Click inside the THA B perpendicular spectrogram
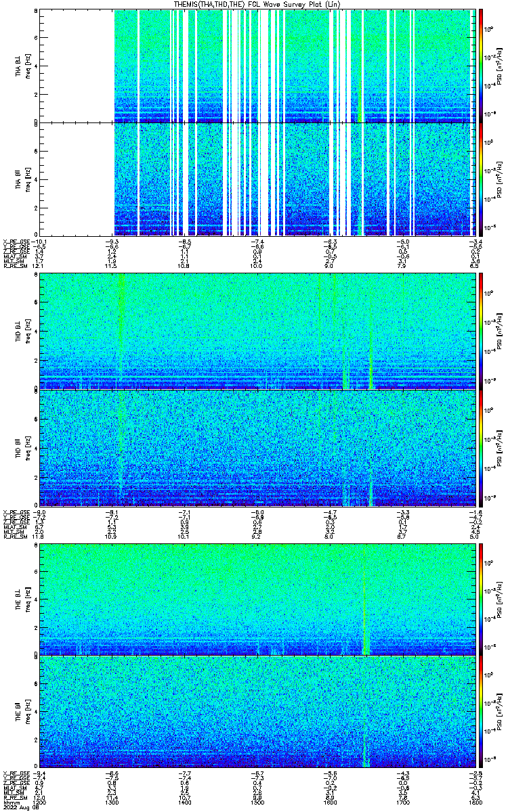The width and height of the screenshot is (508, 812). tap(257, 65)
